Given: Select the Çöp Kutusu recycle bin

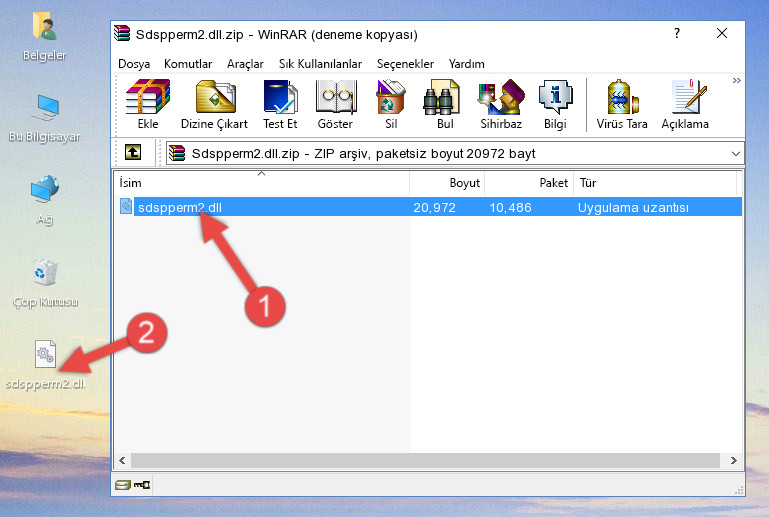Looking at the screenshot, I should (45, 284).
